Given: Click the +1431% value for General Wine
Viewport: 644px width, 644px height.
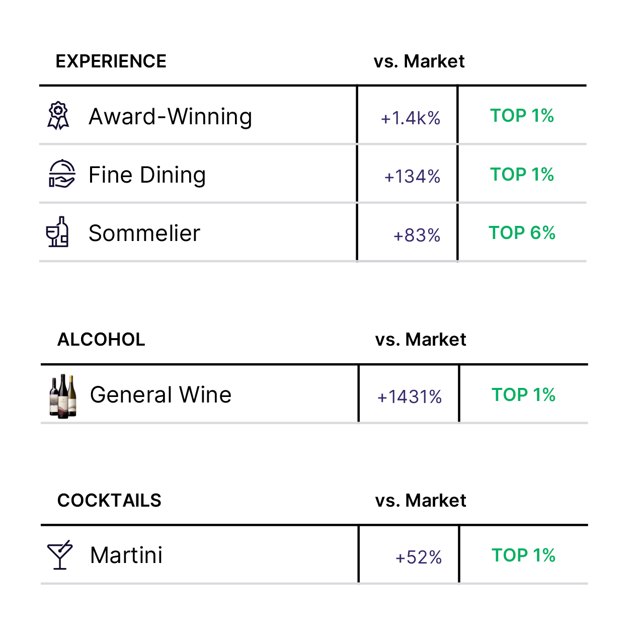Looking at the screenshot, I should [410, 397].
